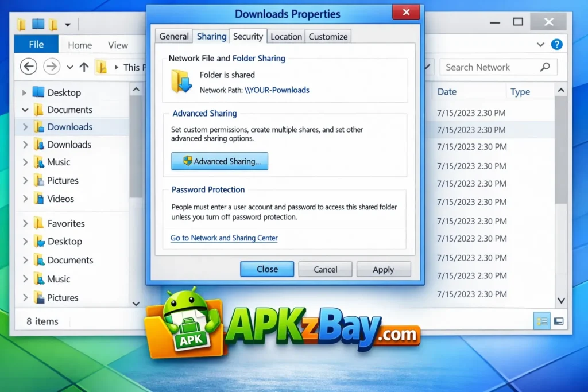Open Go to Network and Sharing Center link
The image size is (588, 392).
(x=223, y=238)
